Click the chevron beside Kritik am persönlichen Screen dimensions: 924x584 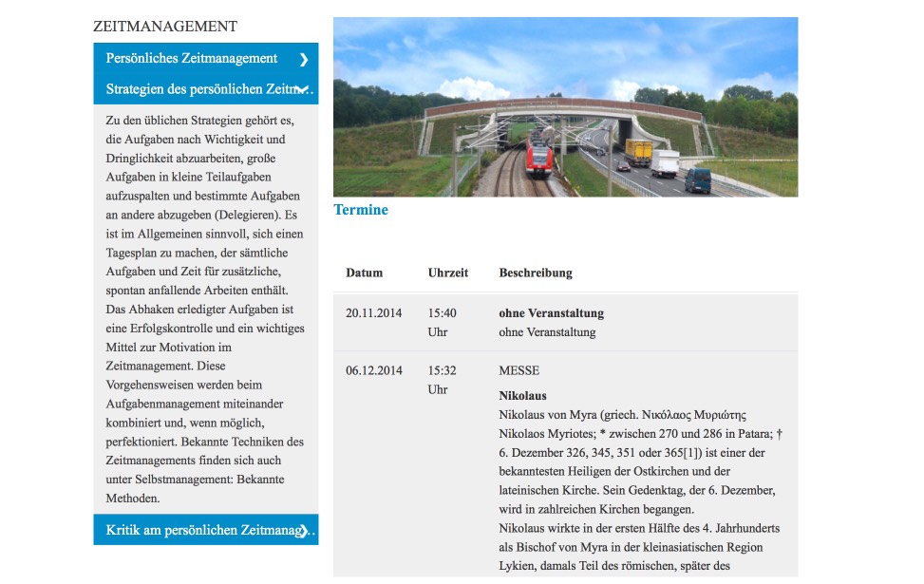pos(304,531)
